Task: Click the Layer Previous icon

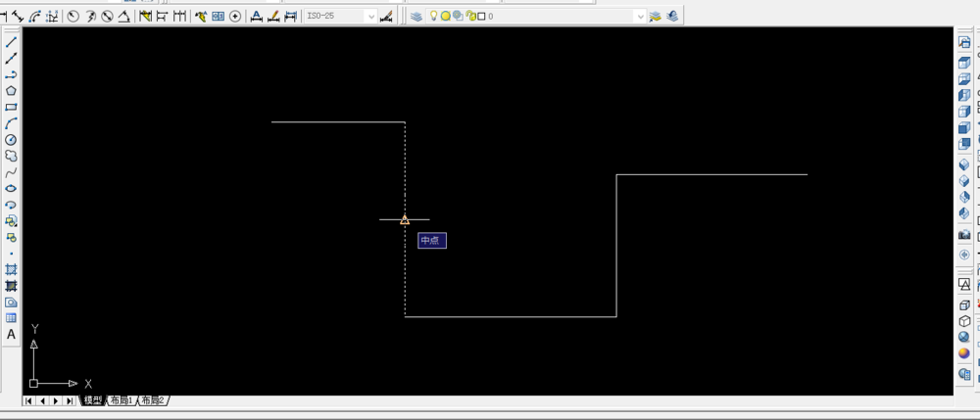Action: tap(672, 17)
